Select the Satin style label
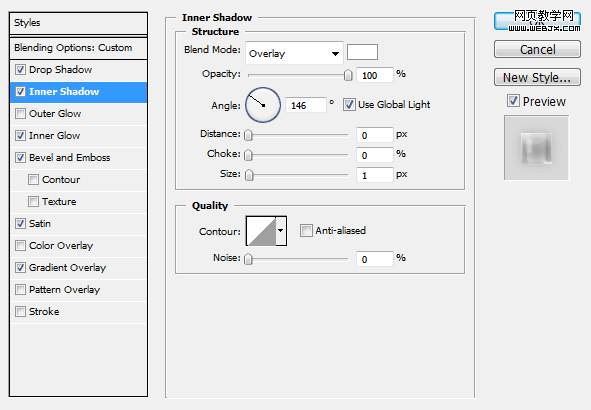Viewport: 591px width, 410px height. pyautogui.click(x=40, y=223)
